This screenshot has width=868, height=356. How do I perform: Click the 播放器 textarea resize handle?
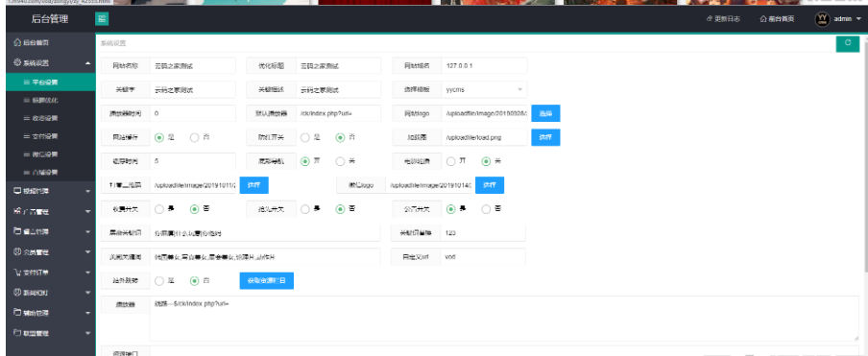856,338
